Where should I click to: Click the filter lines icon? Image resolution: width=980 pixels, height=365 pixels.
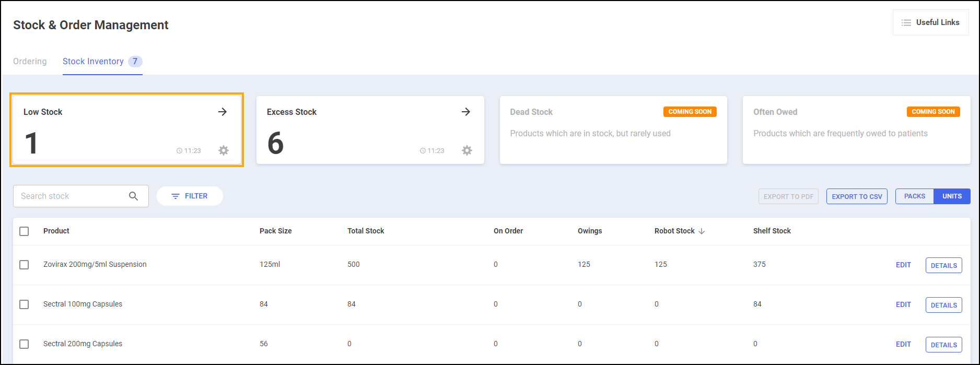pyautogui.click(x=176, y=196)
